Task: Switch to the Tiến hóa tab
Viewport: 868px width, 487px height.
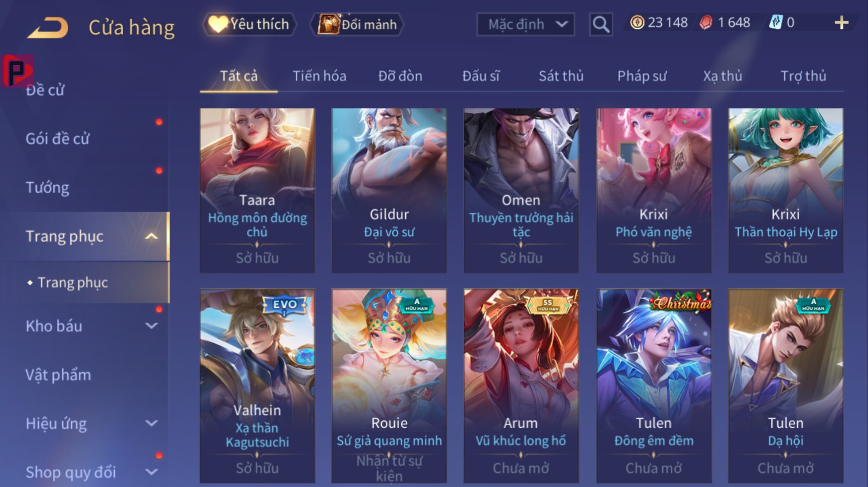Action: 319,76
